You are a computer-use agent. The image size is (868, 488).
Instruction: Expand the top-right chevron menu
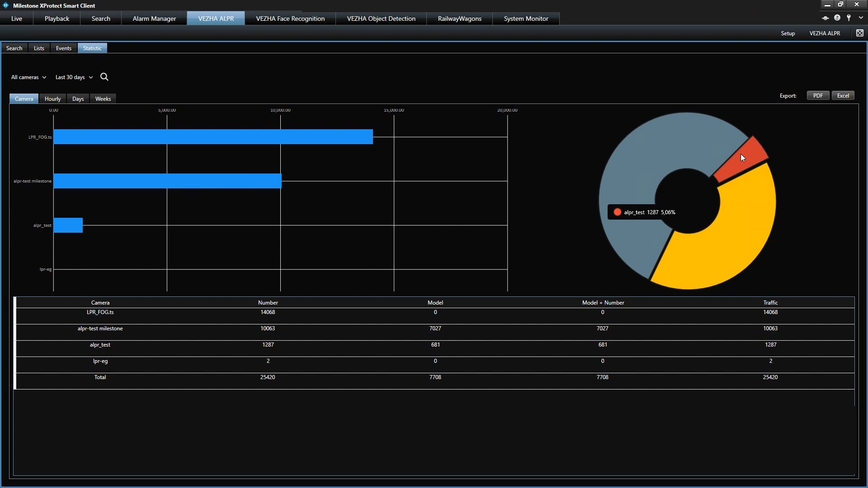click(x=861, y=18)
